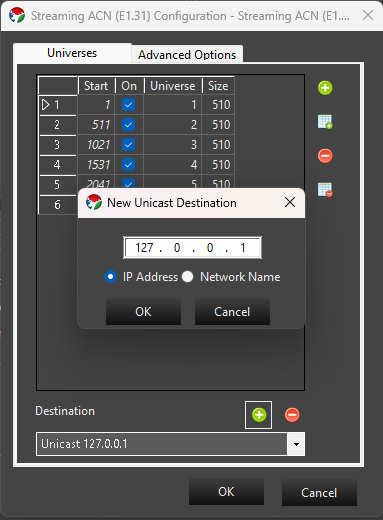Click OK in New Unicast Destination dialog
Viewport: 383px width, 520px height.
pyautogui.click(x=143, y=312)
